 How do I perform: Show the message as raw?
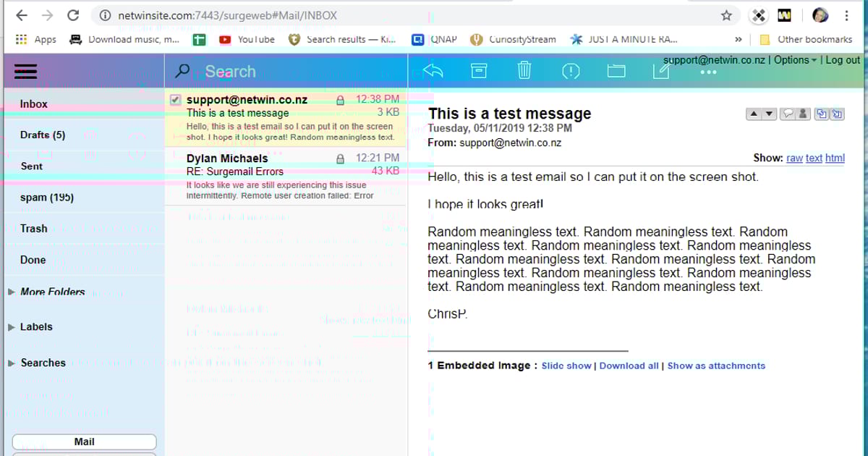[x=794, y=158]
